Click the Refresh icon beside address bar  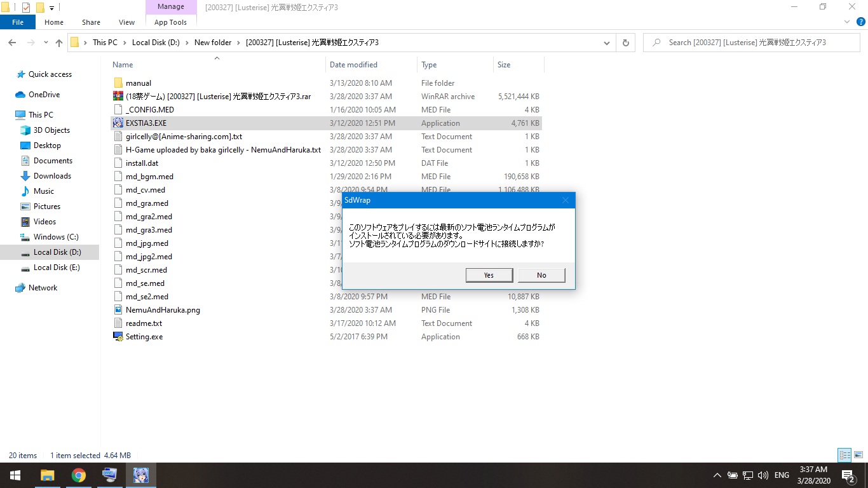tap(625, 43)
